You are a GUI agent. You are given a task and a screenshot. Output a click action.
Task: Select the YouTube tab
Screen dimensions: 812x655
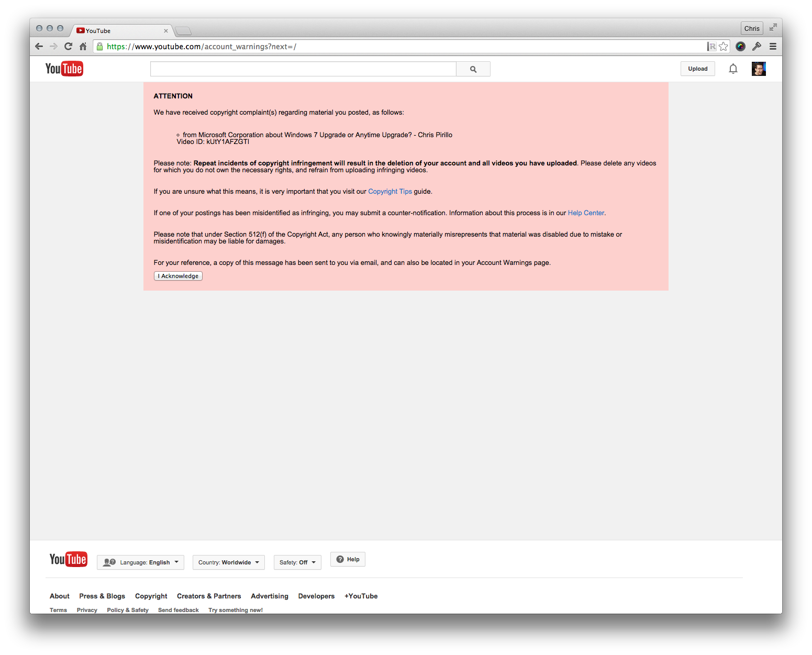[x=120, y=31]
